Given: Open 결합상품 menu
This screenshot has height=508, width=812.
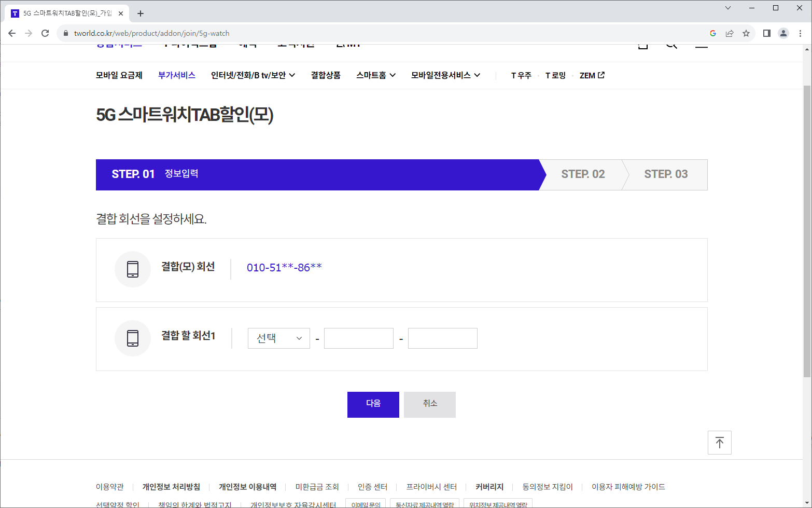Looking at the screenshot, I should (x=326, y=75).
